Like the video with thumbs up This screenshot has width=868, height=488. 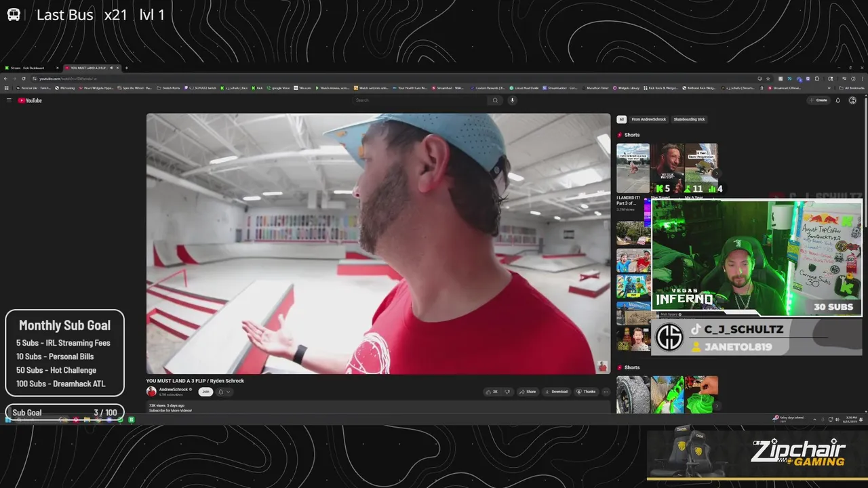[492, 392]
